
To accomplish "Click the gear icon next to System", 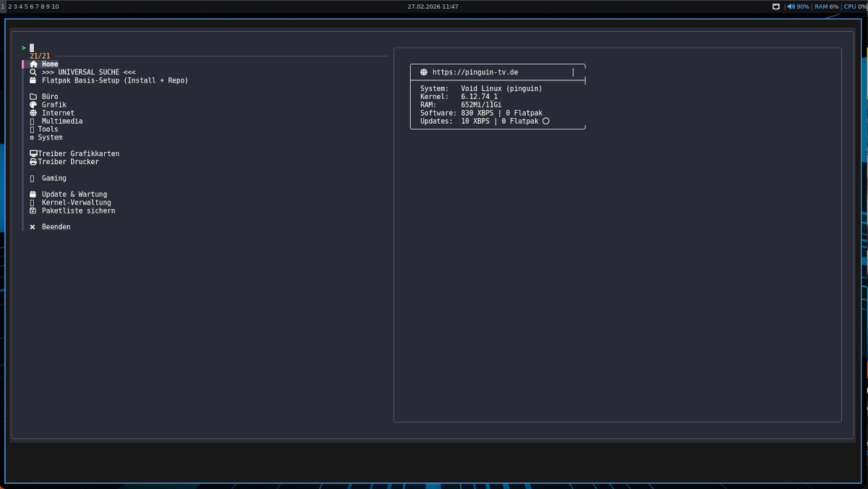I will point(31,137).
